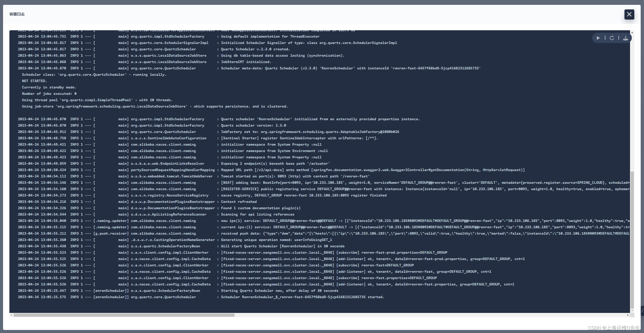
Task: Click '[subscribe] renren-fast+DEFAULT_GROUP' message
Action: pyautogui.click(x=317, y=265)
